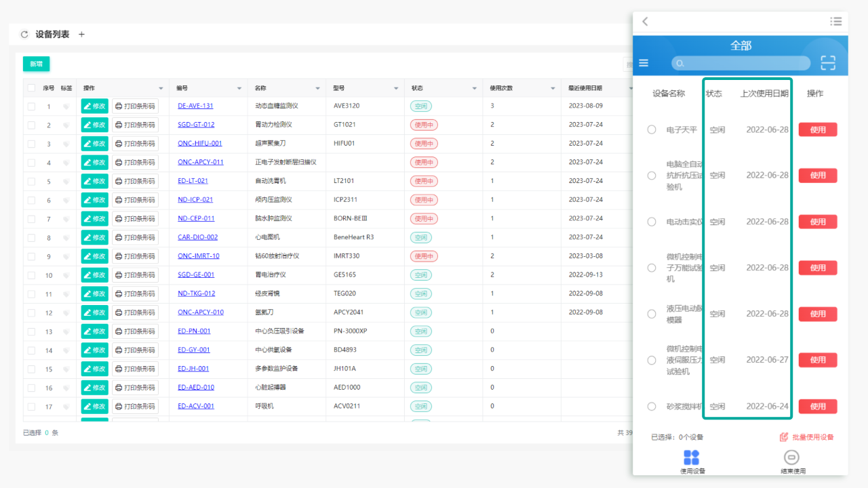Image resolution: width=868 pixels, height=488 pixels.
Task: Open the 状态 column filter dropdown
Action: tap(475, 89)
